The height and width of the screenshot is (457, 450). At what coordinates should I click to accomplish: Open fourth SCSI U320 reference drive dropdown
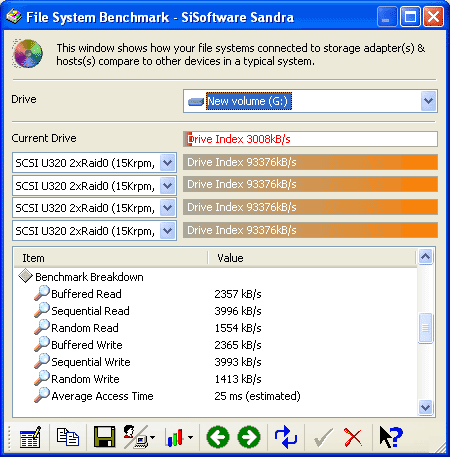pyautogui.click(x=168, y=231)
